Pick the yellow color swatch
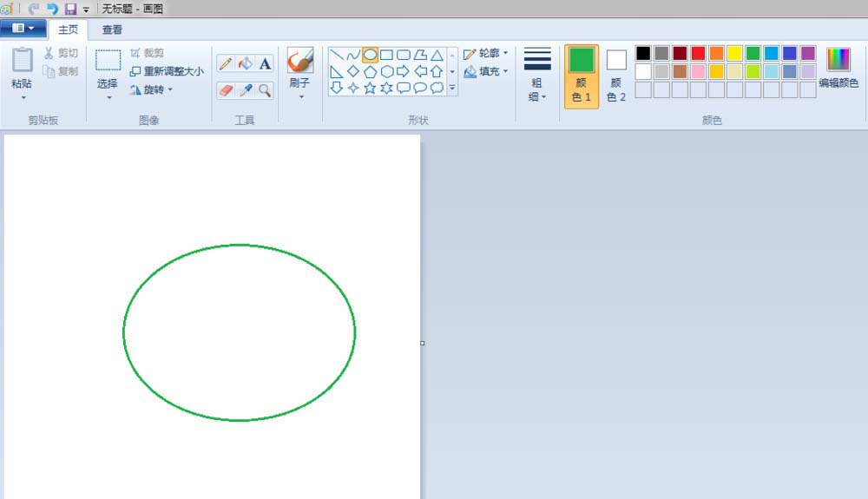This screenshot has width=868, height=499. [734, 53]
